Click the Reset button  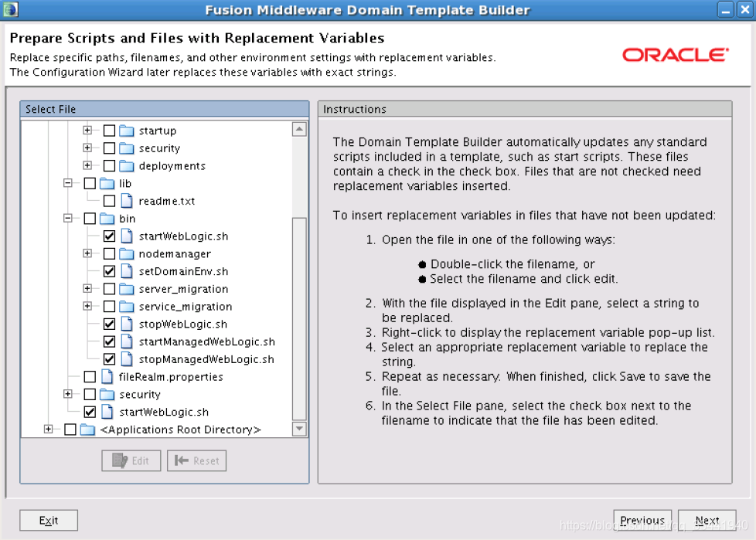(196, 460)
